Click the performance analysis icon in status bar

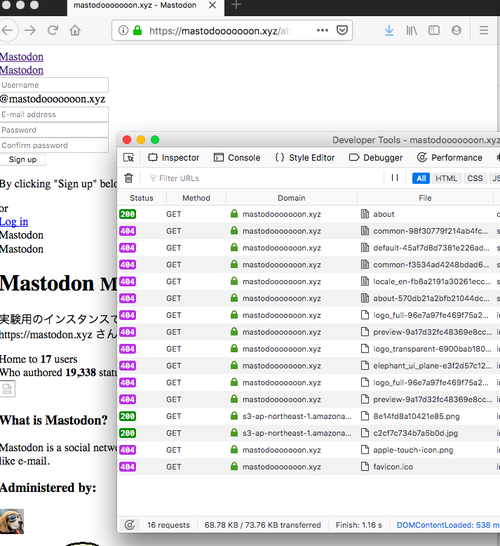coord(130,525)
